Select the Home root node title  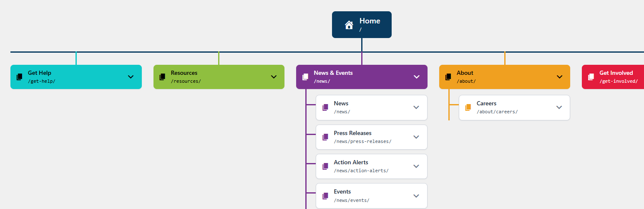pyautogui.click(x=370, y=21)
